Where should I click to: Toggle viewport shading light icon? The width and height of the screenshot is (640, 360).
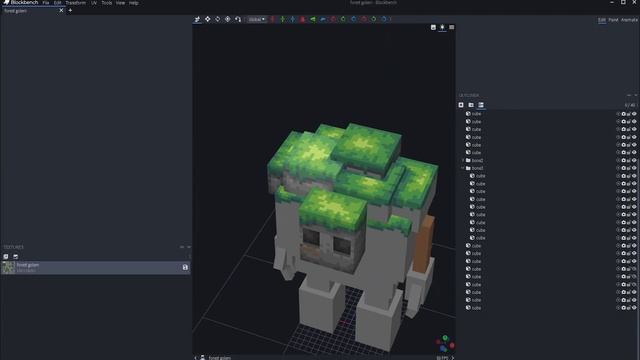[442, 27]
